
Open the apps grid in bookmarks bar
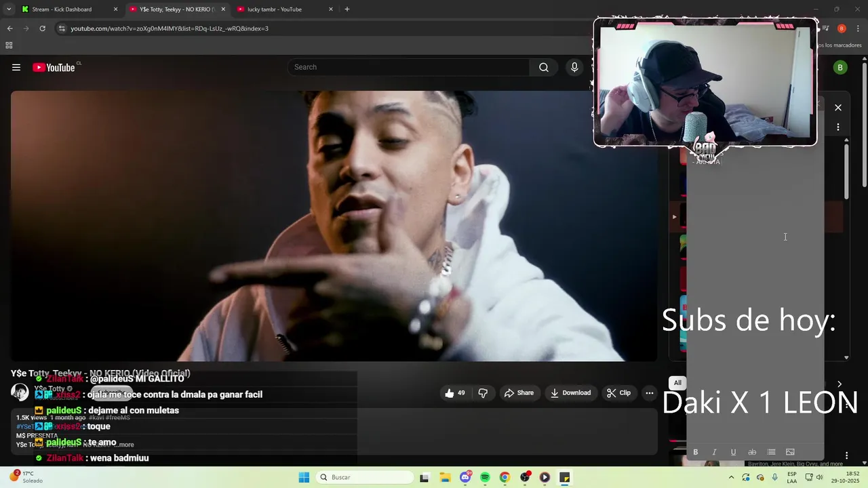(x=9, y=45)
